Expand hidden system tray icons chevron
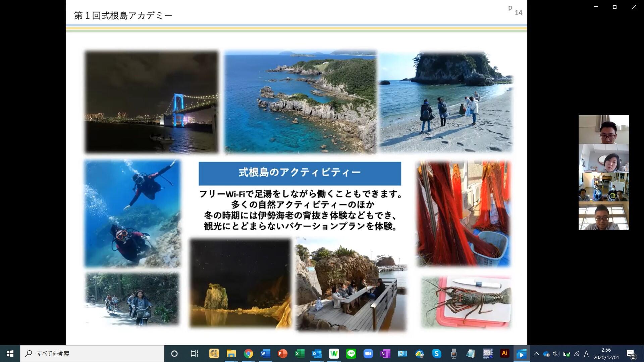Screen dimensions: 644x362 click(x=536, y=354)
